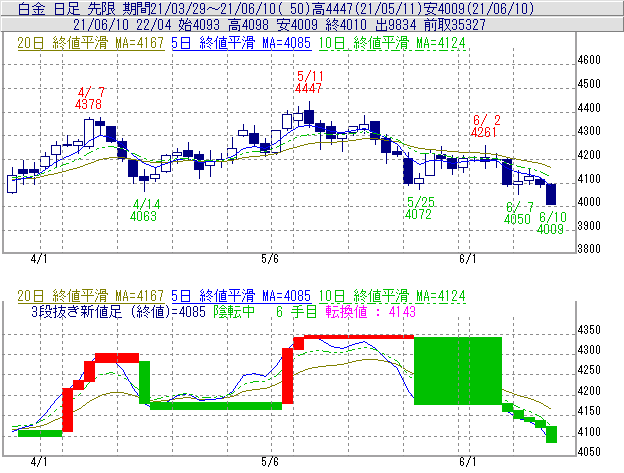
Task: Click the 20日 終値平滑 MA=4167 legend in upper chart
Action: pyautogui.click(x=91, y=43)
